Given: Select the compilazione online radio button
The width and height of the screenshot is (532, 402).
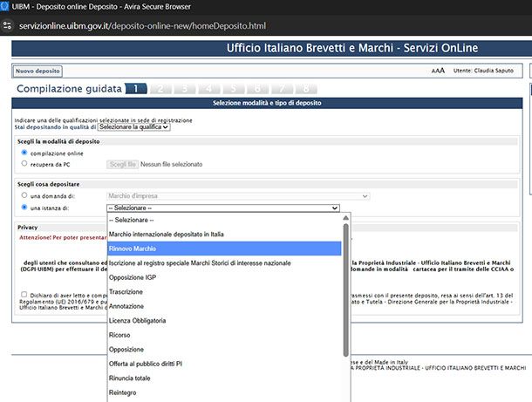Looking at the screenshot, I should (24, 153).
